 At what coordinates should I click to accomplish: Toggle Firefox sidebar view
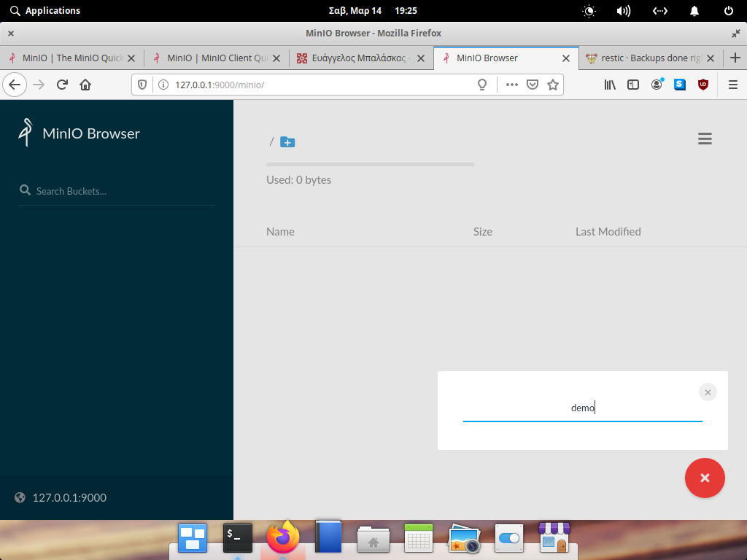pyautogui.click(x=633, y=85)
